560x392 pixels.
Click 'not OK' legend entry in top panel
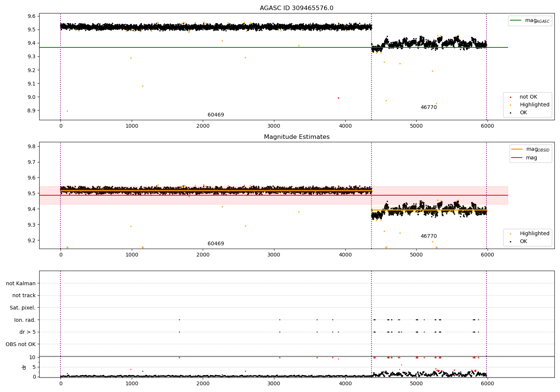523,97
